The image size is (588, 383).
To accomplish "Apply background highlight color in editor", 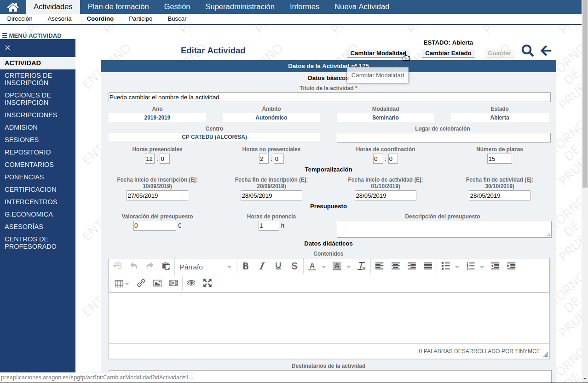I will 337,266.
